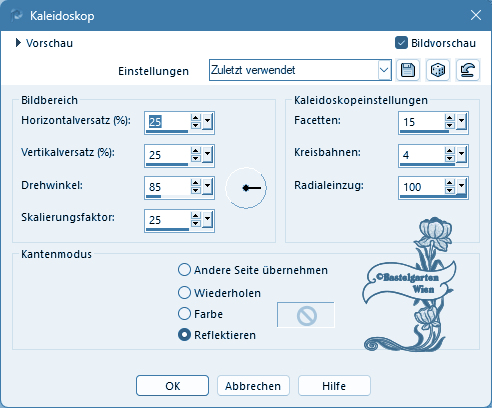Viewport: 492px width, 408px height.
Task: Click the Farbe edge color swatch
Action: [x=306, y=315]
